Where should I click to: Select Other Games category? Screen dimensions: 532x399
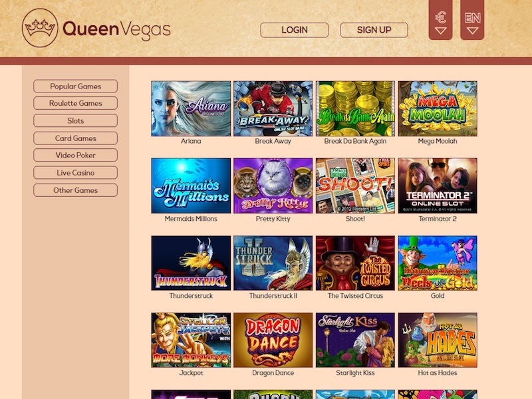tap(75, 190)
